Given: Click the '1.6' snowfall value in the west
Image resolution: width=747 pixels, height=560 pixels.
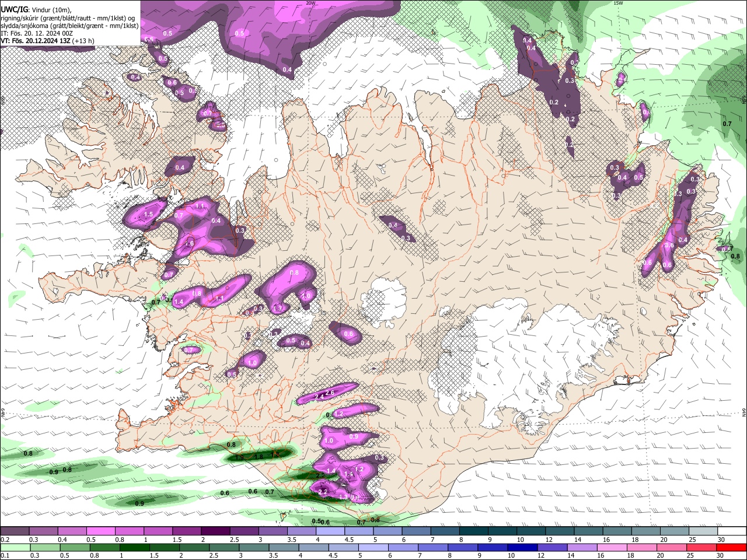Looking at the screenshot, I should [x=189, y=243].
